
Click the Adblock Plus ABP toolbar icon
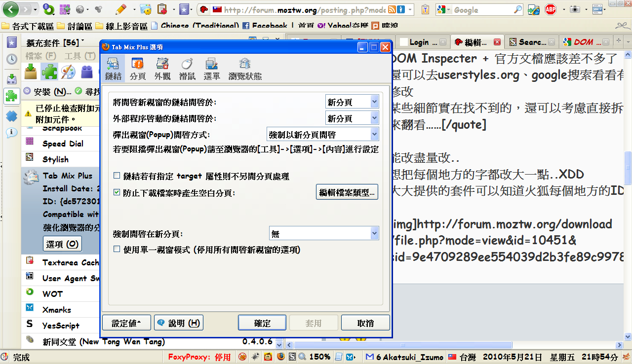[551, 9]
